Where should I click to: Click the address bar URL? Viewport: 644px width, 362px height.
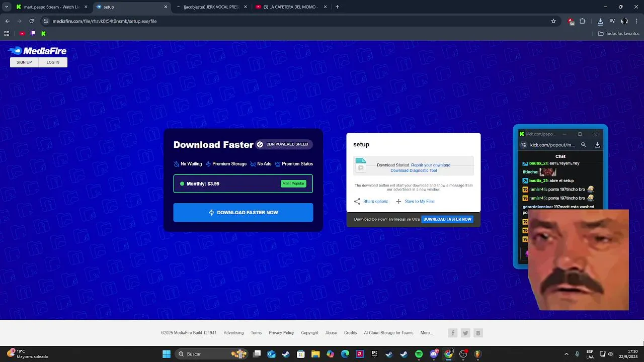coord(105,21)
